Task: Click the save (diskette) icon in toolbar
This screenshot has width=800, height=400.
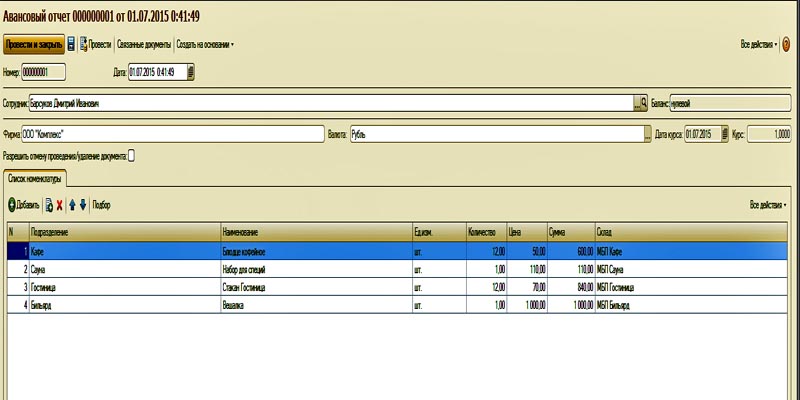Action: [x=72, y=45]
